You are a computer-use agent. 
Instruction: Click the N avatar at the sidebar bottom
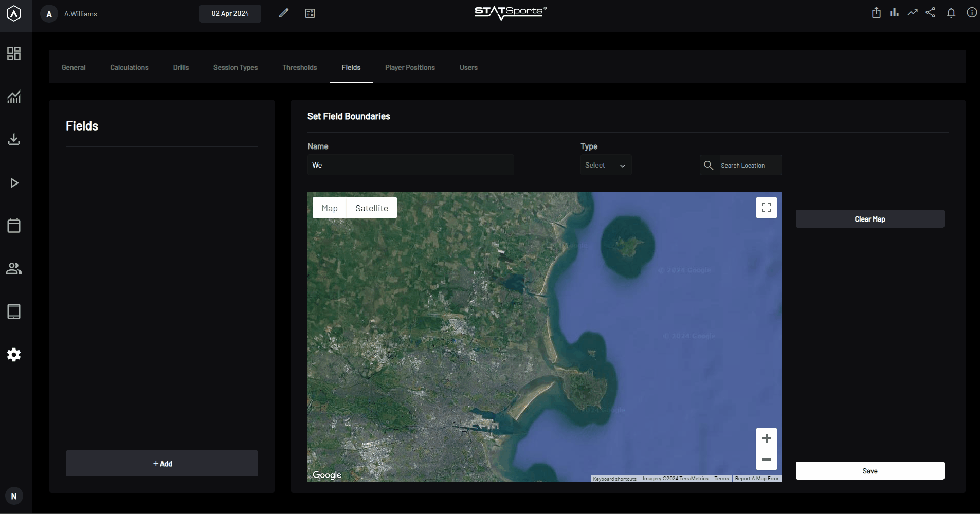pyautogui.click(x=14, y=496)
